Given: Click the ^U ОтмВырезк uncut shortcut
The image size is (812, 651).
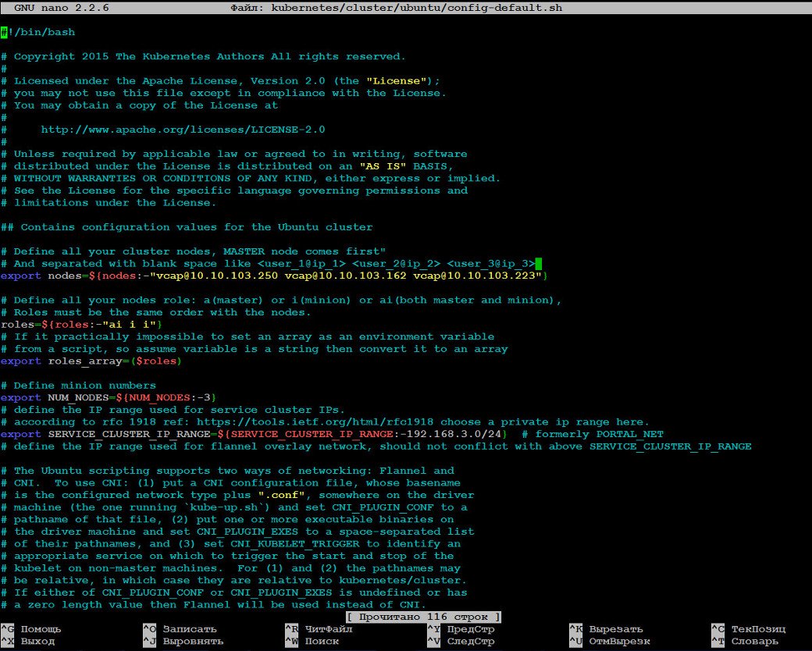Looking at the screenshot, I should tap(610, 641).
